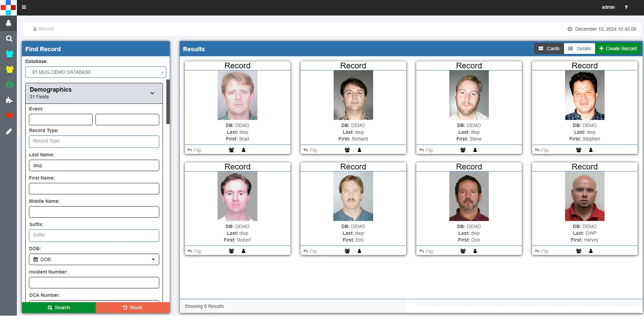Click the pencil edit icon in sidebar
The height and width of the screenshot is (320, 644).
[9, 131]
